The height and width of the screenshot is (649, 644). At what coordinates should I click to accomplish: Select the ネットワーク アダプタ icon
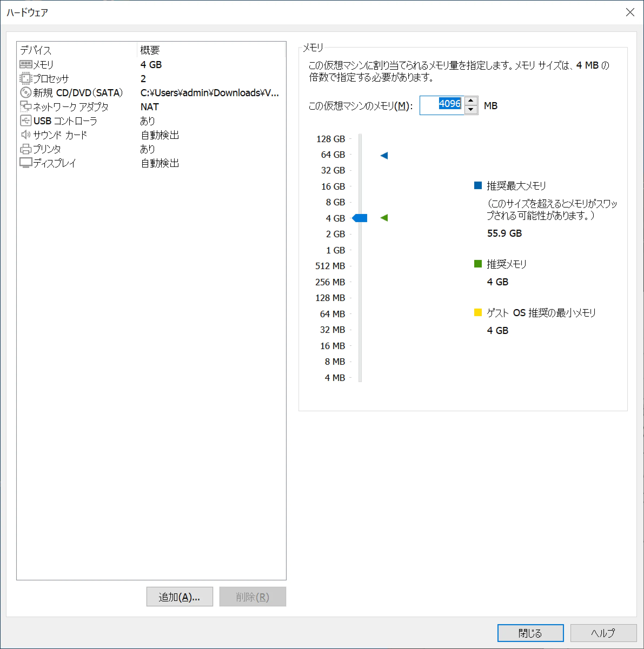(x=25, y=106)
